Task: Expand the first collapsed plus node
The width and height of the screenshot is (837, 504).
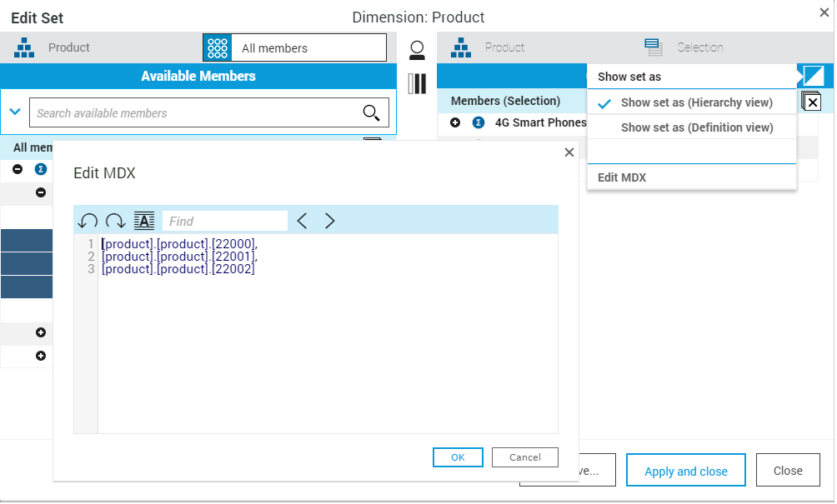Action: pos(41,332)
